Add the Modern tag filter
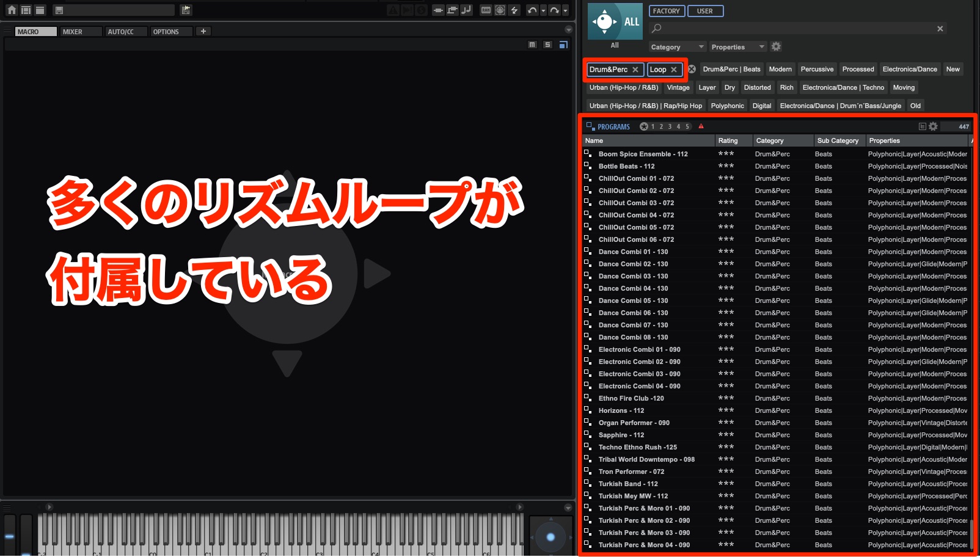Image resolution: width=980 pixels, height=557 pixels. click(780, 70)
